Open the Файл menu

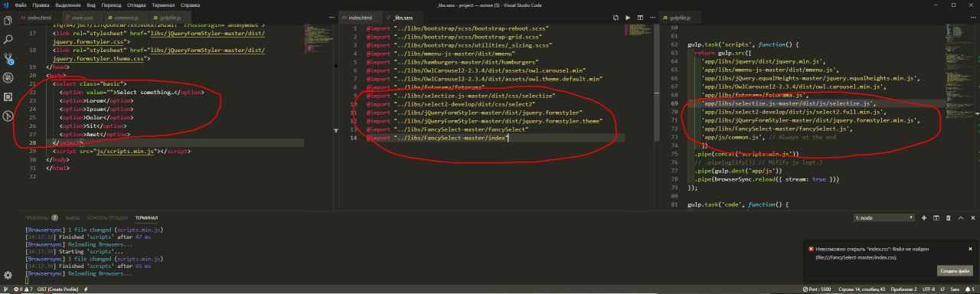point(21,5)
